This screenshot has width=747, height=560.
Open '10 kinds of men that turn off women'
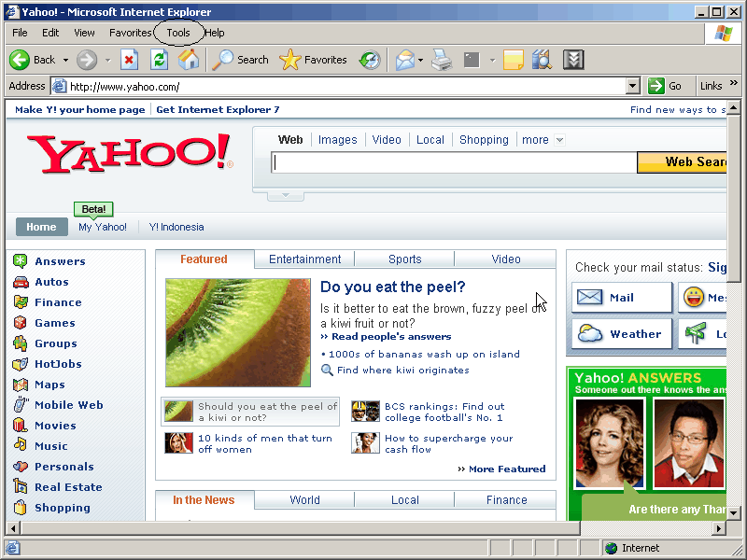click(265, 443)
